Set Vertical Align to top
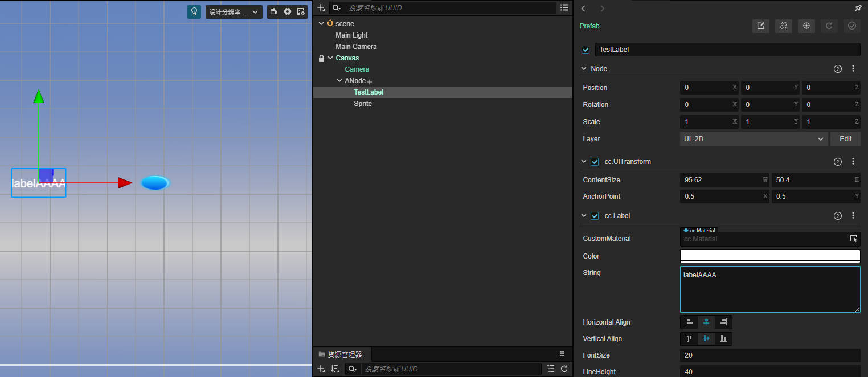This screenshot has height=377, width=868. click(x=689, y=339)
